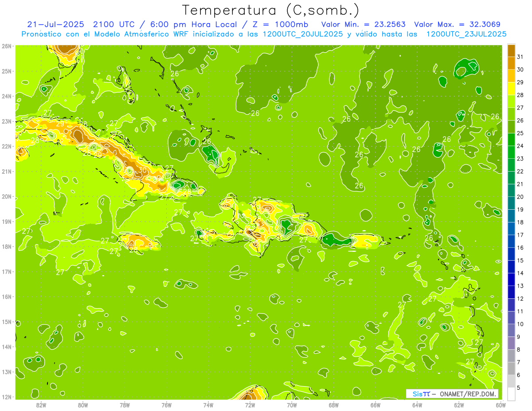Click the "64W" longitude label
Image resolution: width=532 pixels, height=411 pixels.
pyautogui.click(x=417, y=404)
